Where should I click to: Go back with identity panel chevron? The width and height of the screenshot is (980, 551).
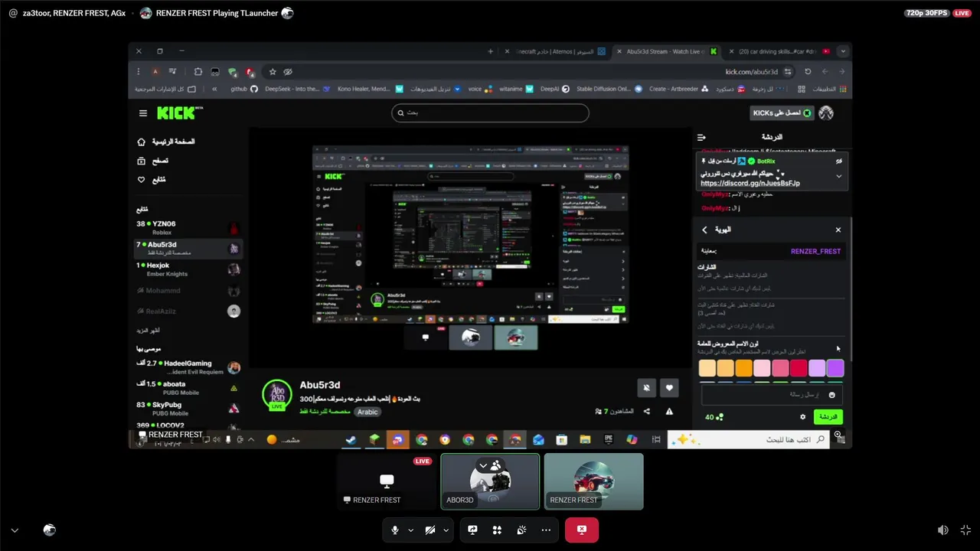click(x=704, y=230)
